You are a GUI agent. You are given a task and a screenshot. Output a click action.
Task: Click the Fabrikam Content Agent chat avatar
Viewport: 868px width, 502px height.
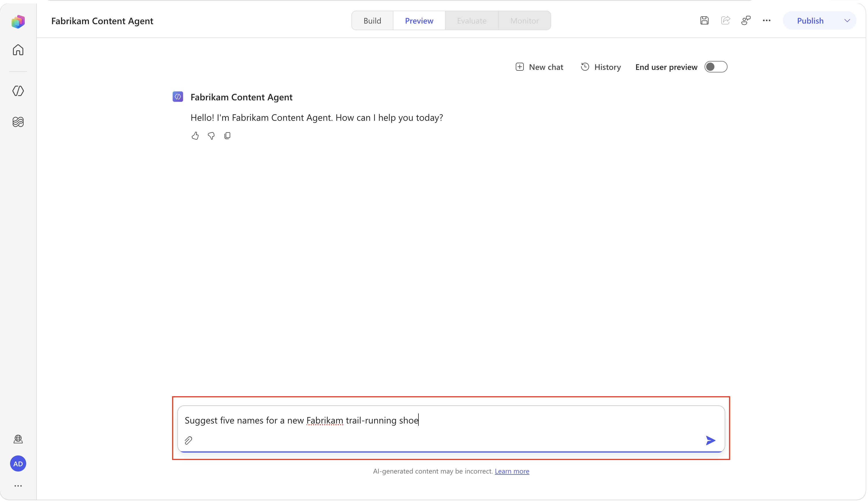click(x=178, y=97)
